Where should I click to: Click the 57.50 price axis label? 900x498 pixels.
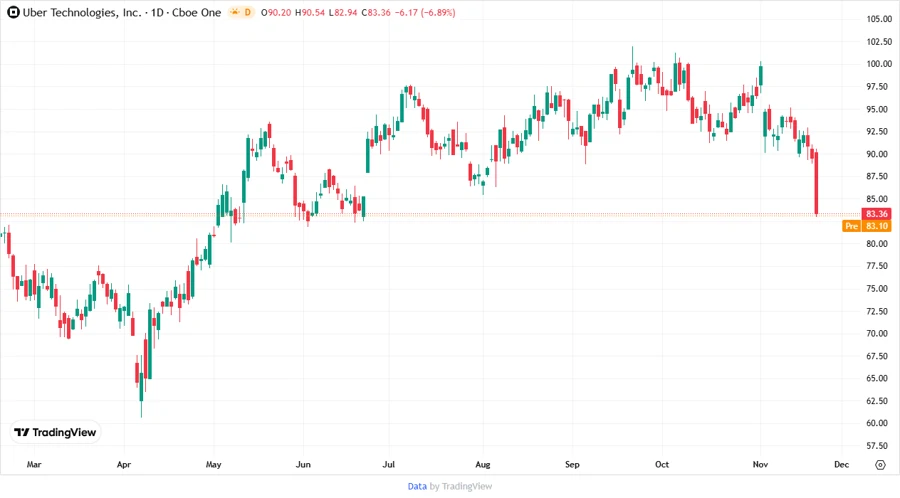coord(877,446)
